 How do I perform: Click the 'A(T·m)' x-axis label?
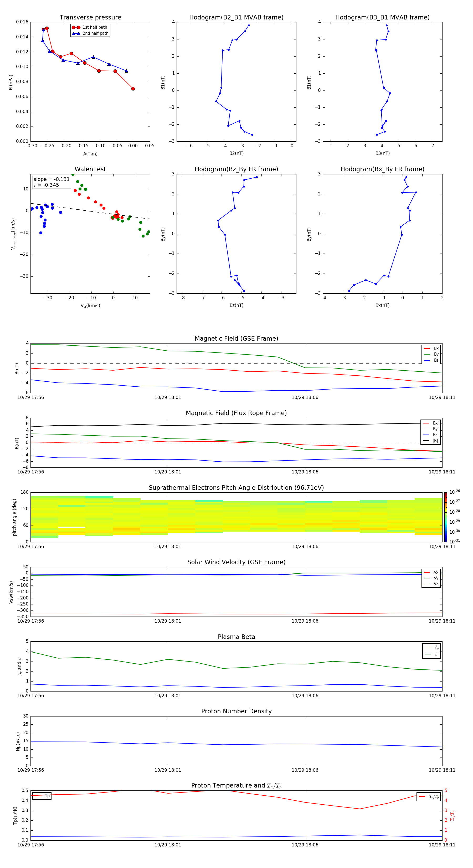[90, 154]
